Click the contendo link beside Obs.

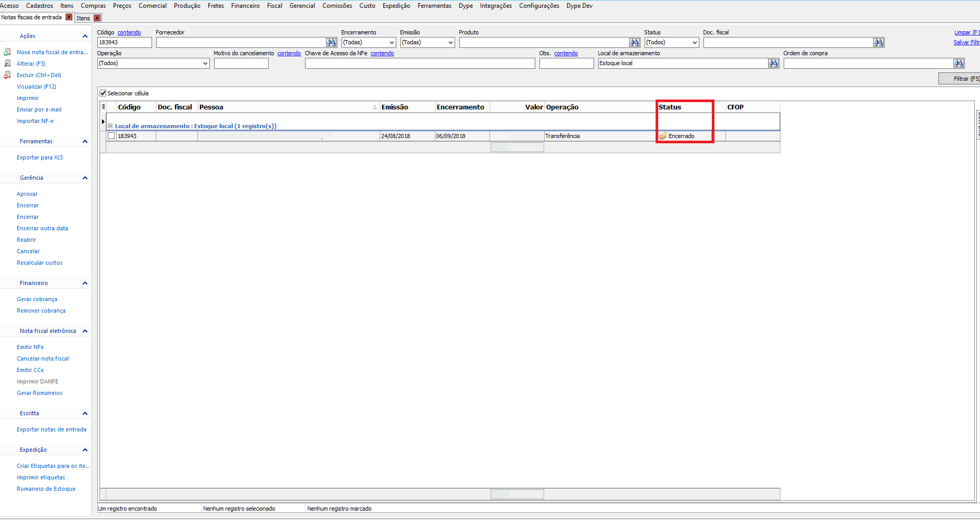coord(566,53)
